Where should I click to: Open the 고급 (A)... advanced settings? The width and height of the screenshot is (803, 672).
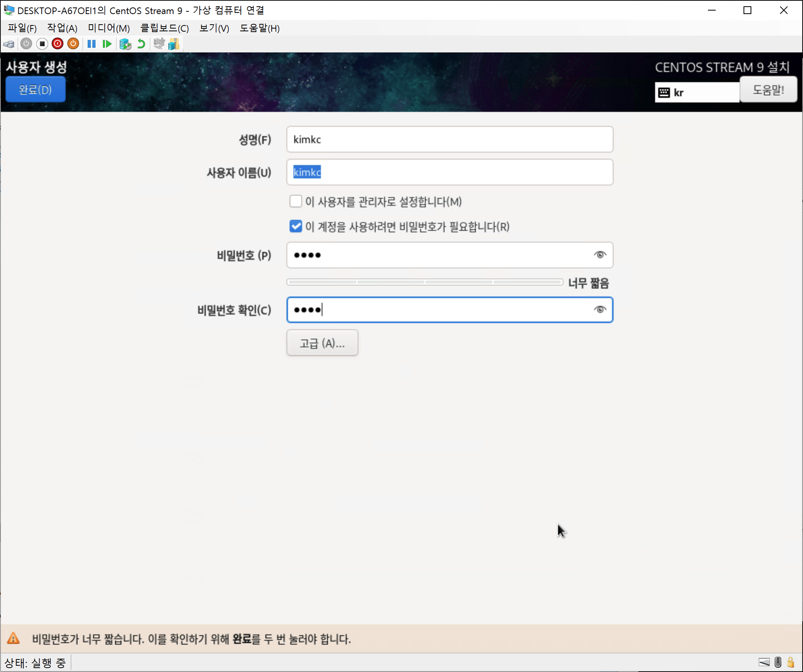322,343
